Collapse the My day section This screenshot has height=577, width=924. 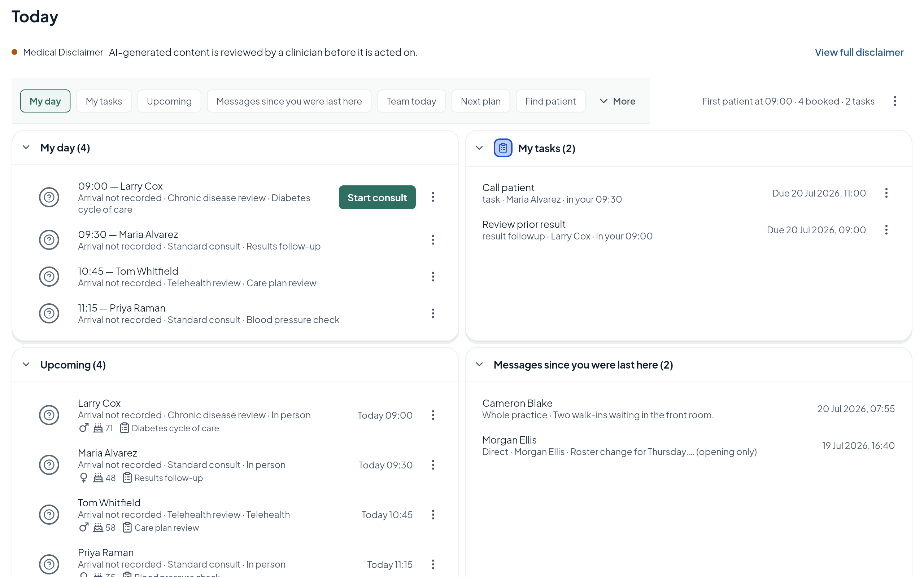pyautogui.click(x=26, y=148)
